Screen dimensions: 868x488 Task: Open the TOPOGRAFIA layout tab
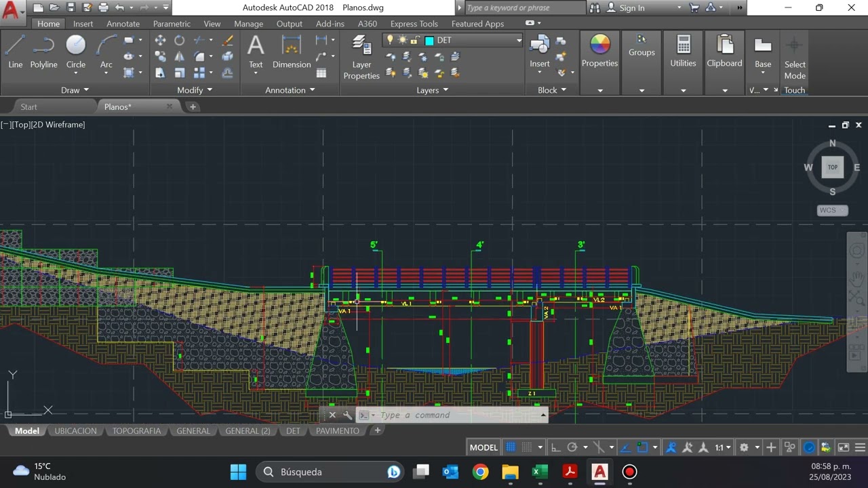(x=137, y=431)
